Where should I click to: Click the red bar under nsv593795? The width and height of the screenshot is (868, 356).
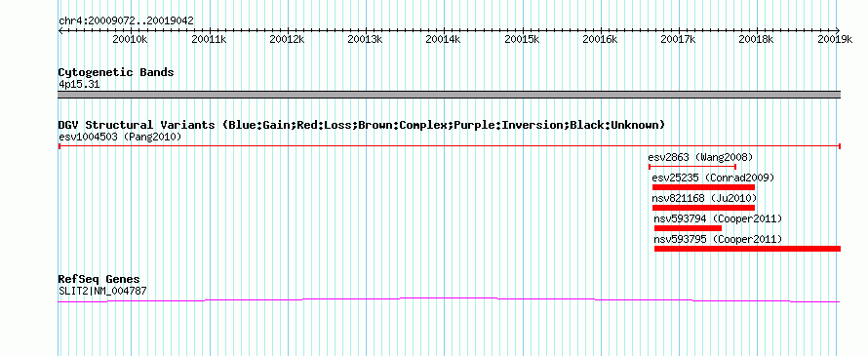coord(747,249)
